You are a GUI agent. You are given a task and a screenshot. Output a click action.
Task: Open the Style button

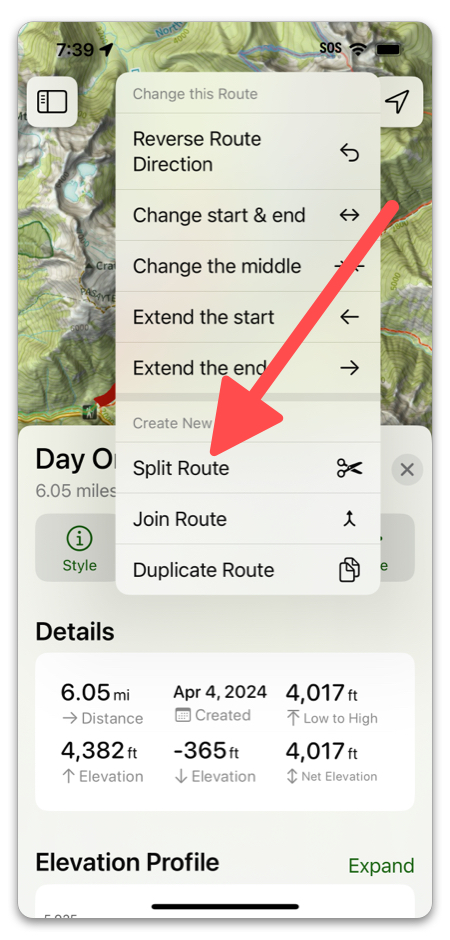click(79, 548)
